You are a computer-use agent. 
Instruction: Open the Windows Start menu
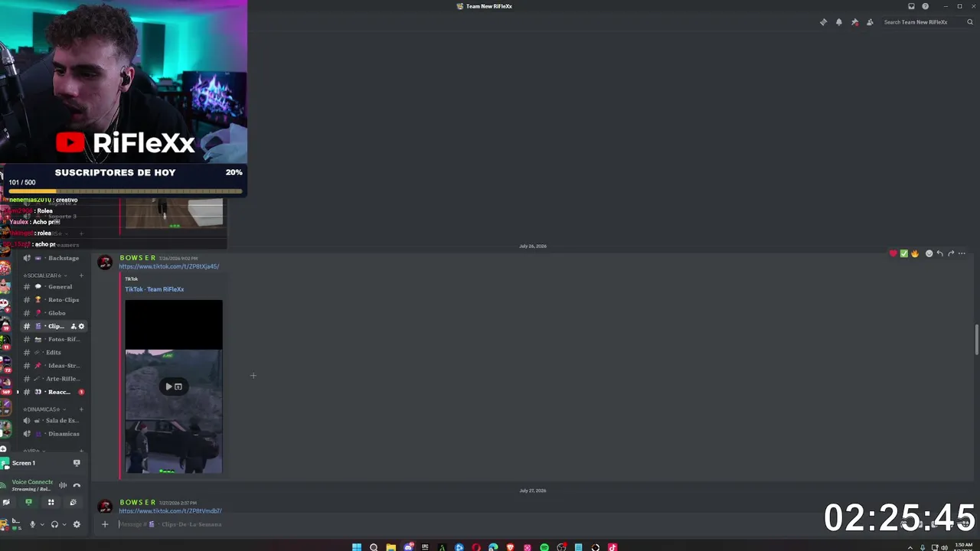[357, 547]
